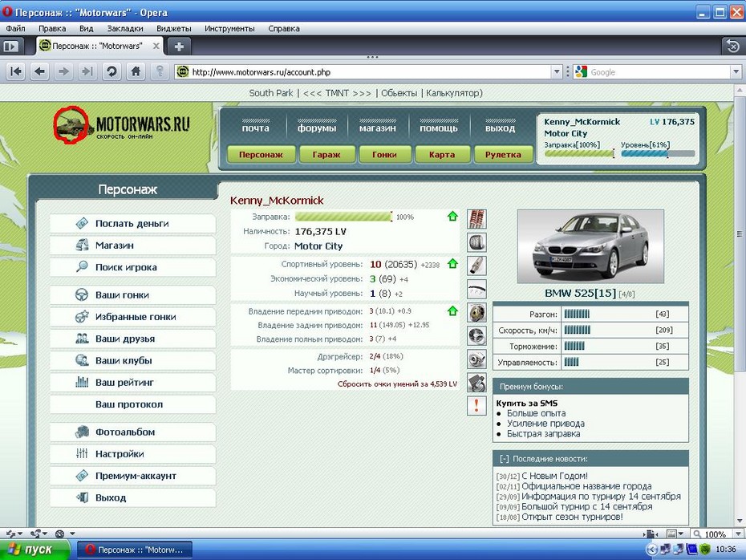Click Opera Rewind navigation button
This screenshot has width=746, height=560.
point(16,72)
